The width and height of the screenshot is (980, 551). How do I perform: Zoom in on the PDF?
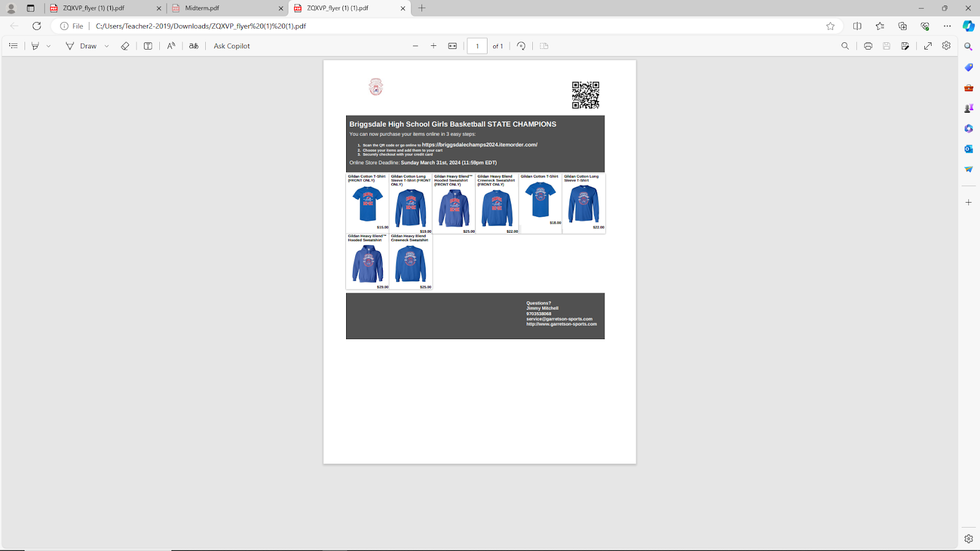(x=434, y=46)
